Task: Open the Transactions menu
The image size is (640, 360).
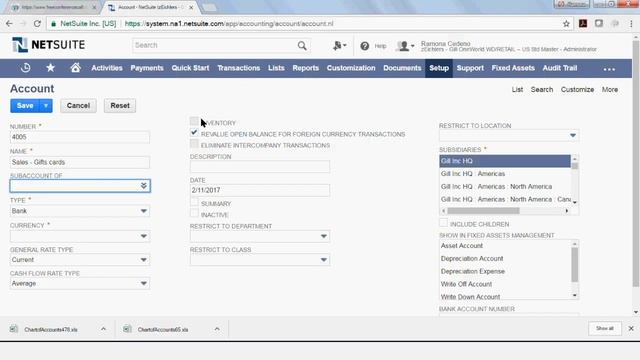Action: (x=238, y=68)
